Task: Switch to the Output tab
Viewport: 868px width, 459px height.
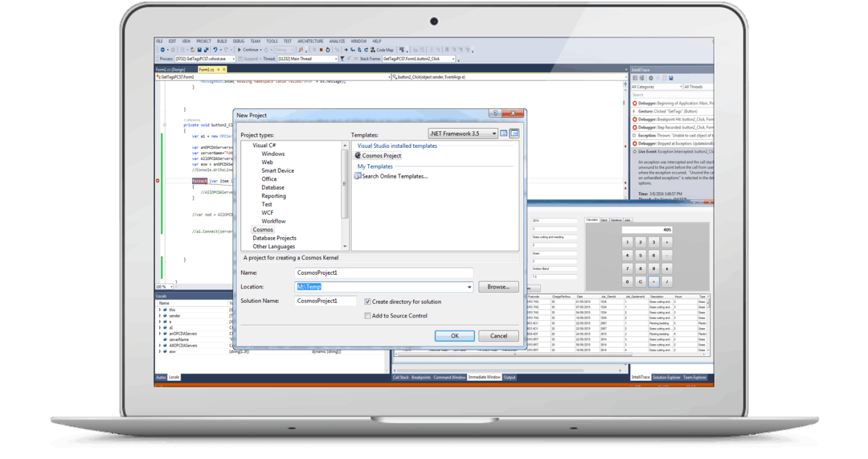Action: click(x=509, y=377)
